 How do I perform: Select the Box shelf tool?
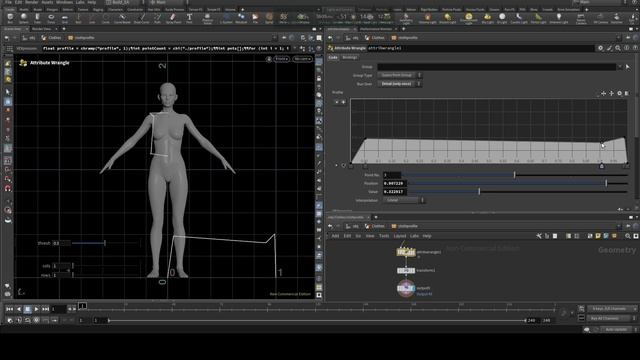pos(10,18)
